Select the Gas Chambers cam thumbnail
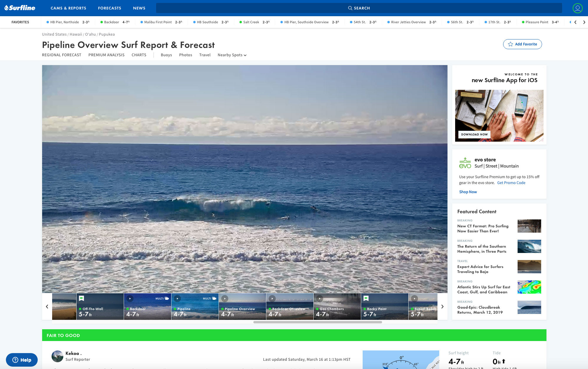This screenshot has width=588, height=369. coord(337,306)
